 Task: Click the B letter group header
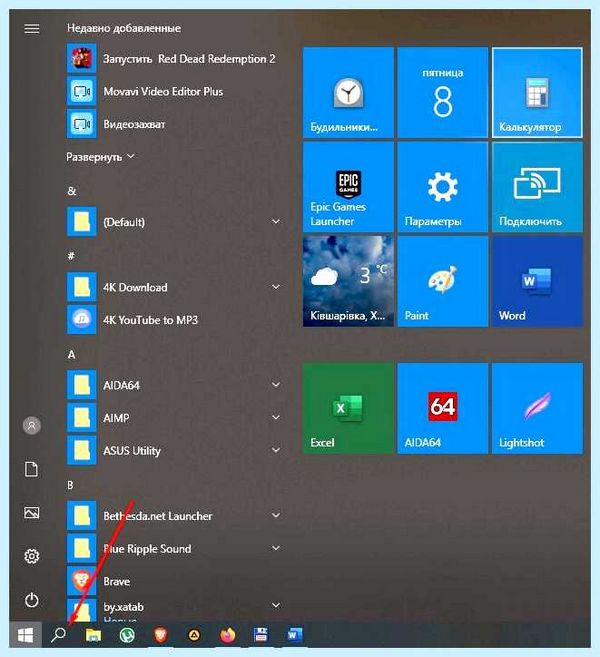[x=70, y=485]
